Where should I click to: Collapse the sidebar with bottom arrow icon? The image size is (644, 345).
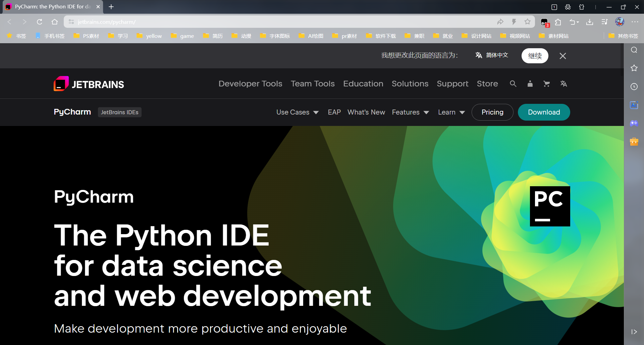[x=634, y=332]
